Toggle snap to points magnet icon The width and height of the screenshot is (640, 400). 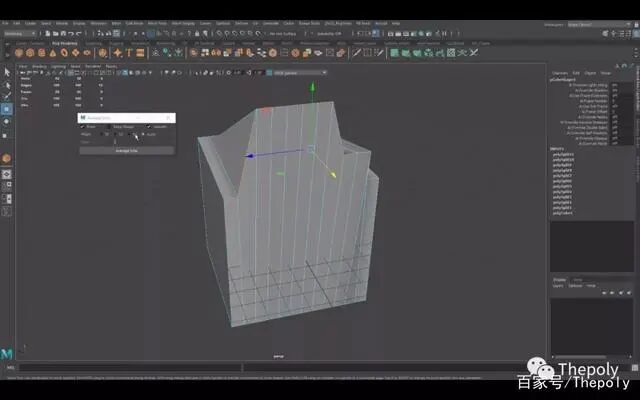(x=235, y=33)
